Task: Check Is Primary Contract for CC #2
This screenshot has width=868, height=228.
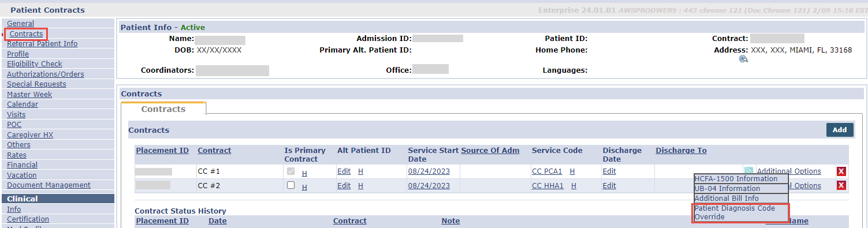Action: pos(291,185)
